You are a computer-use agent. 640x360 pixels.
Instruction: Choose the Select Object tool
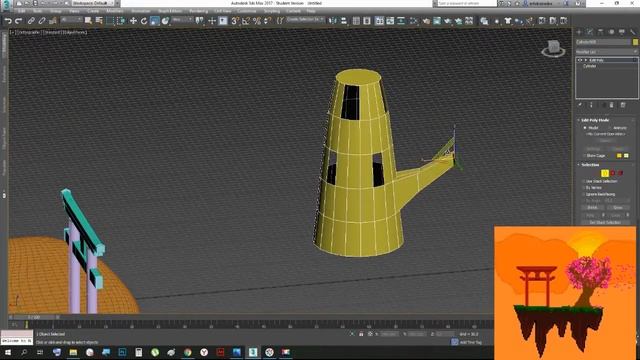tap(88, 20)
